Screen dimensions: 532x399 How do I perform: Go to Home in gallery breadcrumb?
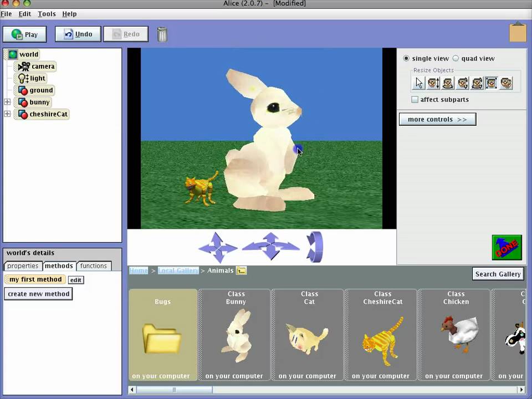[139, 270]
